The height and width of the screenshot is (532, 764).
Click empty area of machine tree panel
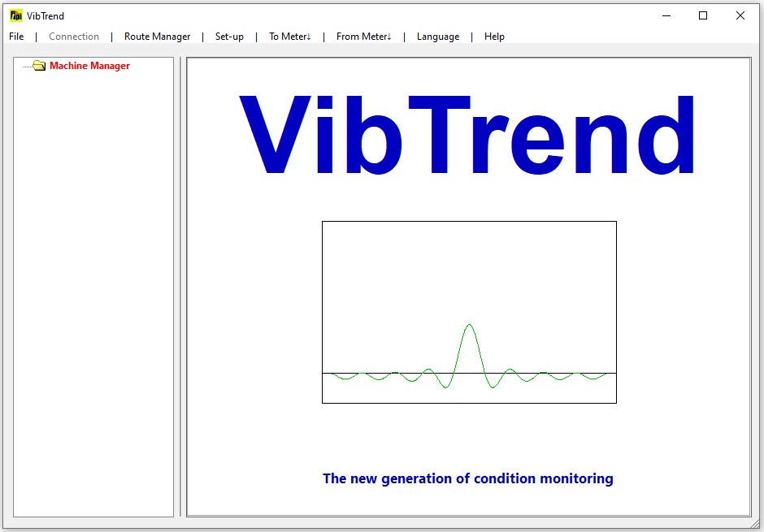point(93,284)
